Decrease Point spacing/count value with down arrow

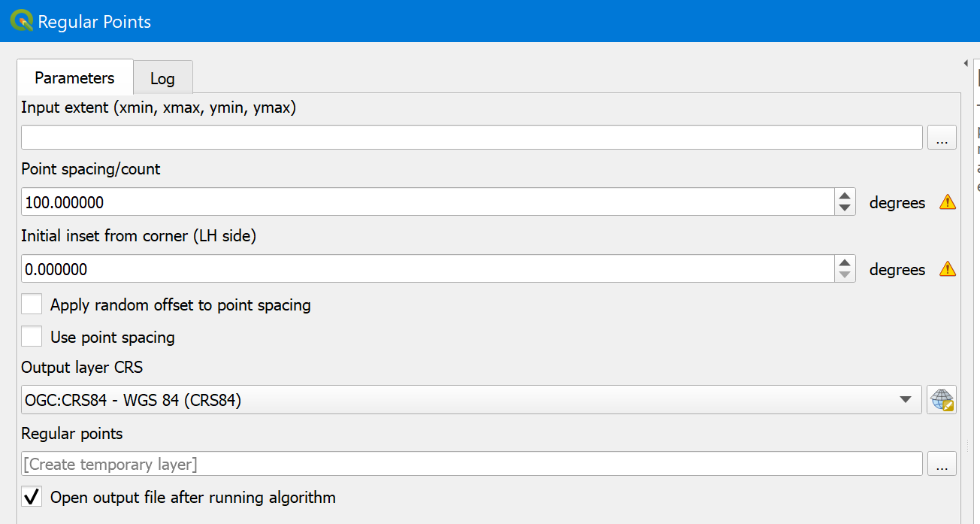point(845,208)
